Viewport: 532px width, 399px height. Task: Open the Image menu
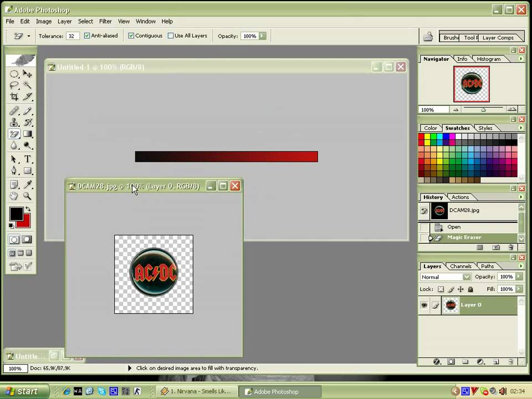pyautogui.click(x=44, y=22)
